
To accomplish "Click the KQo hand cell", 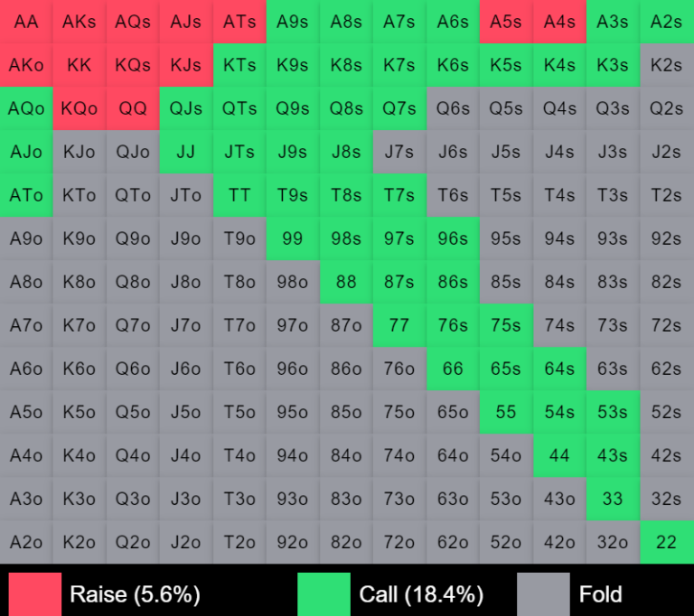I will [x=80, y=108].
